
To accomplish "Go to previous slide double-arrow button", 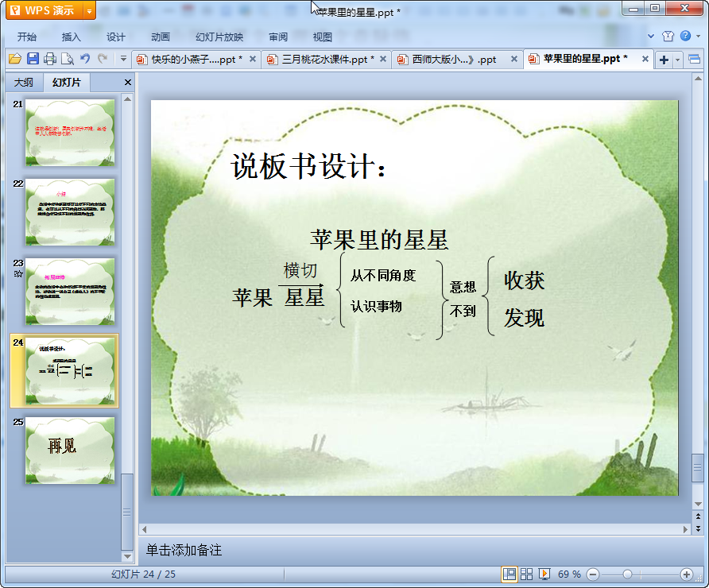I will coord(698,516).
